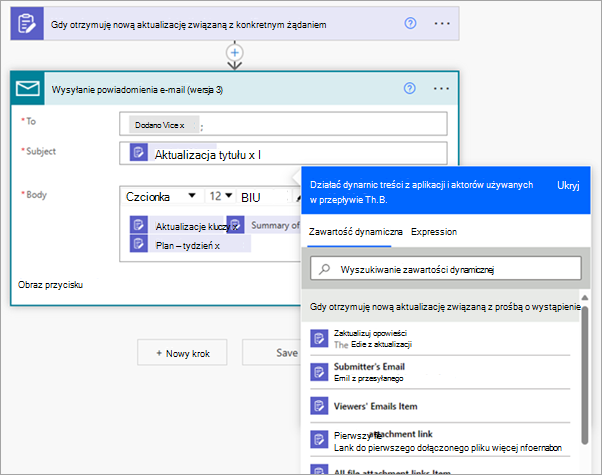Click the e-mail action envelope icon
The image size is (602, 475).
pyautogui.click(x=28, y=88)
